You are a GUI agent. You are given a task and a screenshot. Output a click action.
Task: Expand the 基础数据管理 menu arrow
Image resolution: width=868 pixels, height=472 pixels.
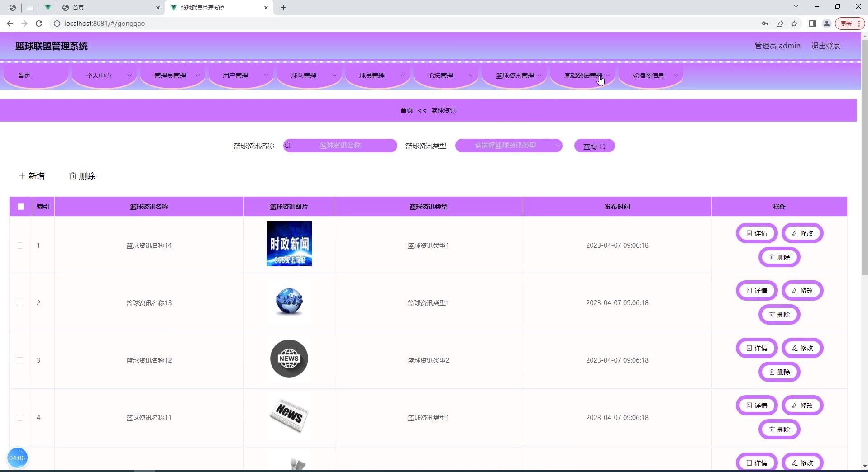[608, 76]
